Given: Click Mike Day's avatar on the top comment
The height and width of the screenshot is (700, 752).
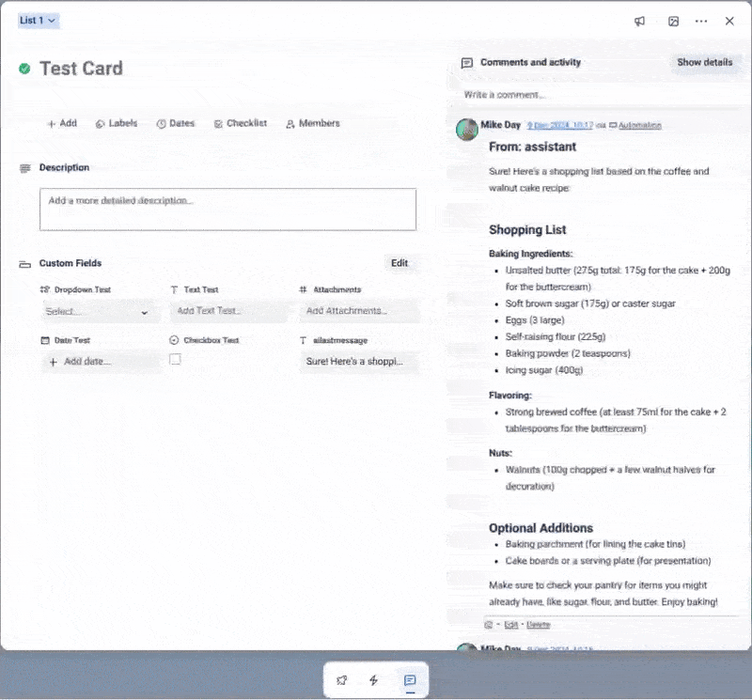Looking at the screenshot, I should click(466, 130).
